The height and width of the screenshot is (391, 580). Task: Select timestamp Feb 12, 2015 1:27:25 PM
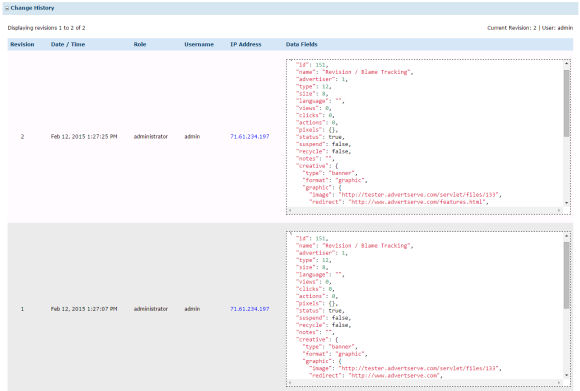[x=84, y=136]
